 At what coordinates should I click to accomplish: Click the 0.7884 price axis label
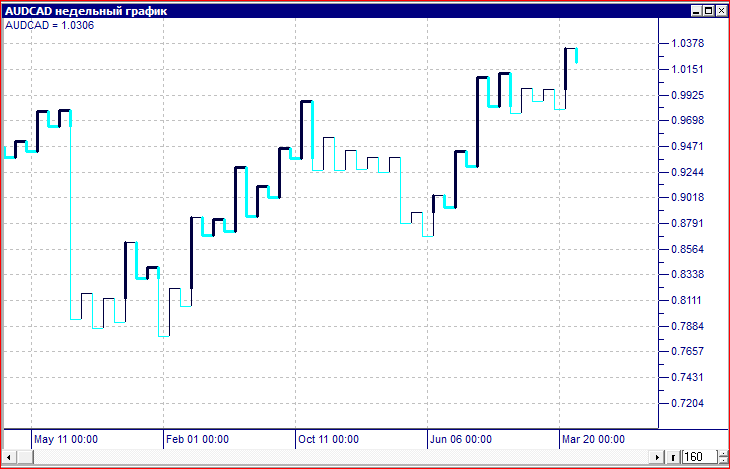687,326
